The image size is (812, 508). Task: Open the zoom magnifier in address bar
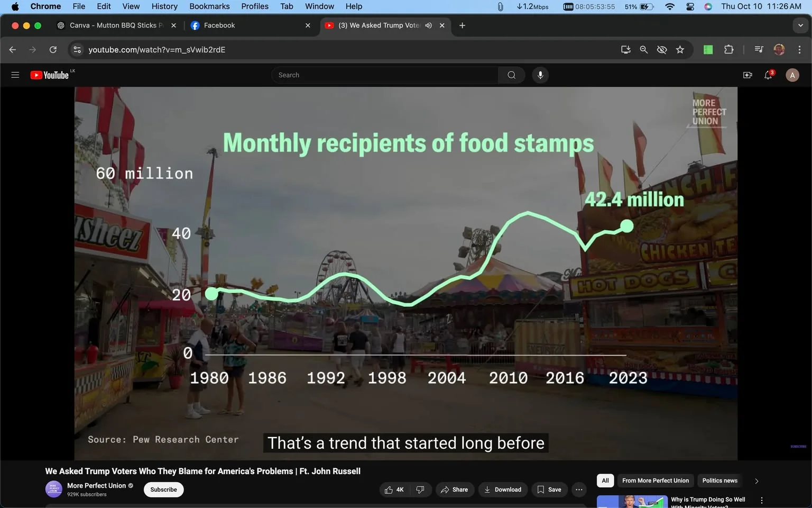point(644,50)
